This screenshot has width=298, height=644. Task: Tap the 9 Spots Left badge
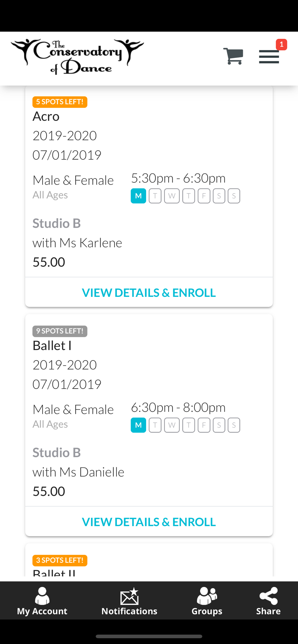pos(60,331)
